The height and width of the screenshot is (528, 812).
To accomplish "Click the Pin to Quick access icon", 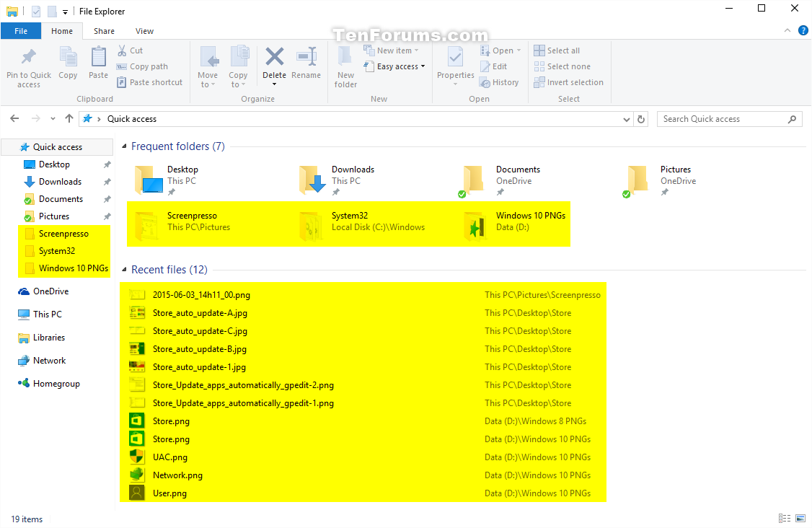I will tap(28, 57).
